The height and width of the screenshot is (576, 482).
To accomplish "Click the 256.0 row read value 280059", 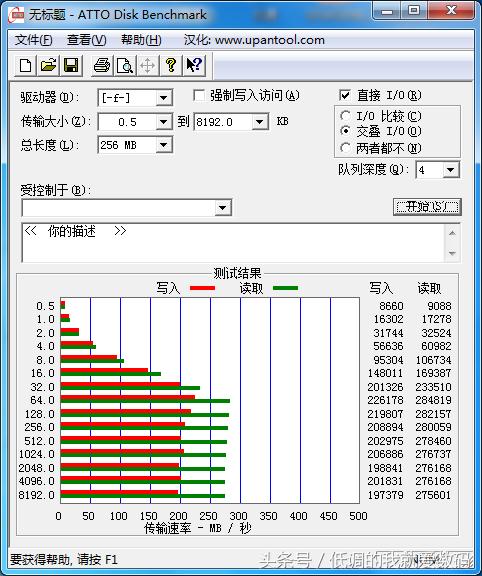I will pos(433,427).
